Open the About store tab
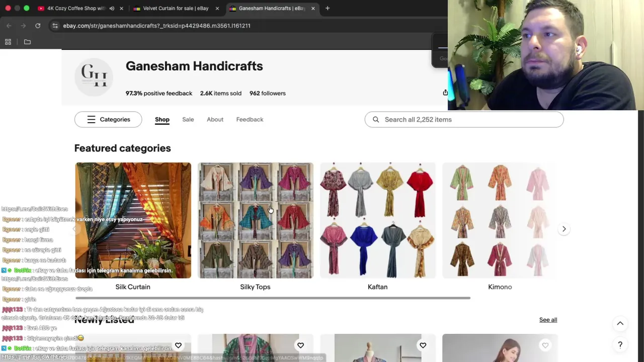The width and height of the screenshot is (644, 362). (x=215, y=120)
